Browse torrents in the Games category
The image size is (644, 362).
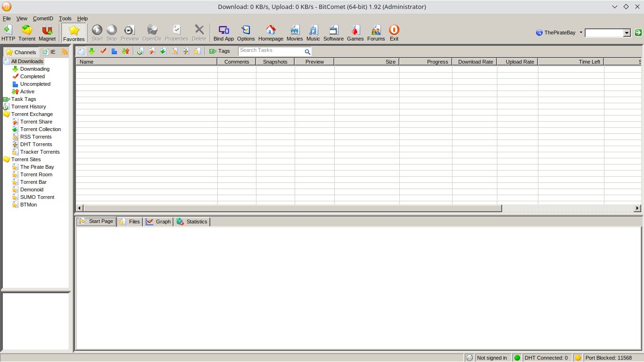355,32
